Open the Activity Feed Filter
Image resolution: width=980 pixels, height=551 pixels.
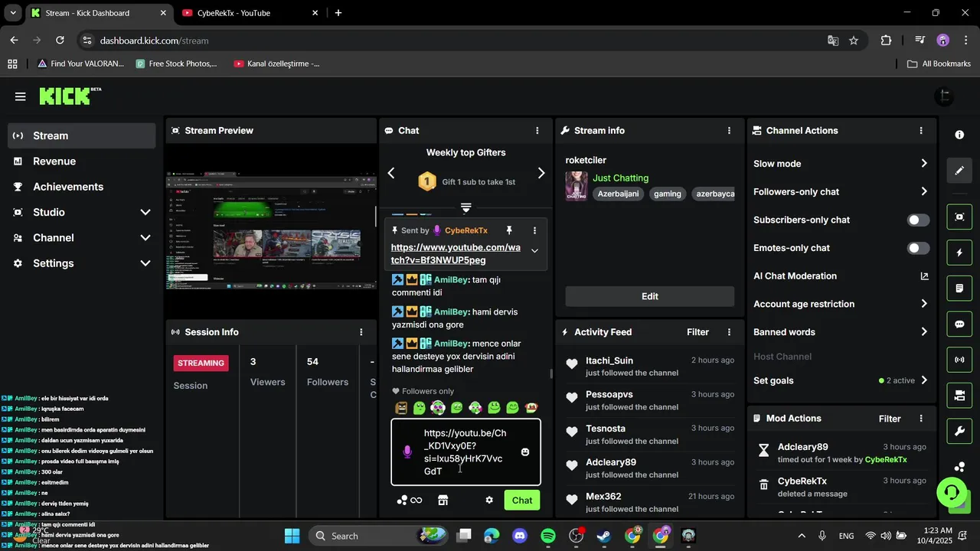pos(697,332)
